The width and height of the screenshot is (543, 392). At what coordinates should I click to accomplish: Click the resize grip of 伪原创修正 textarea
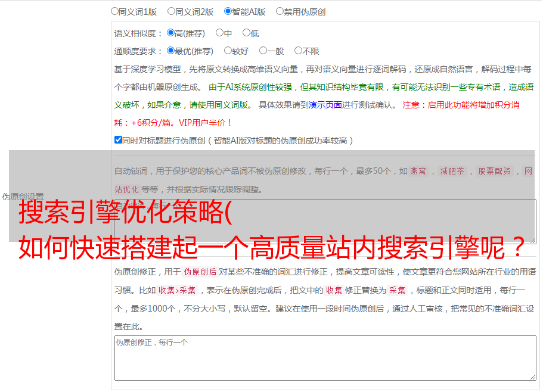click(533, 377)
